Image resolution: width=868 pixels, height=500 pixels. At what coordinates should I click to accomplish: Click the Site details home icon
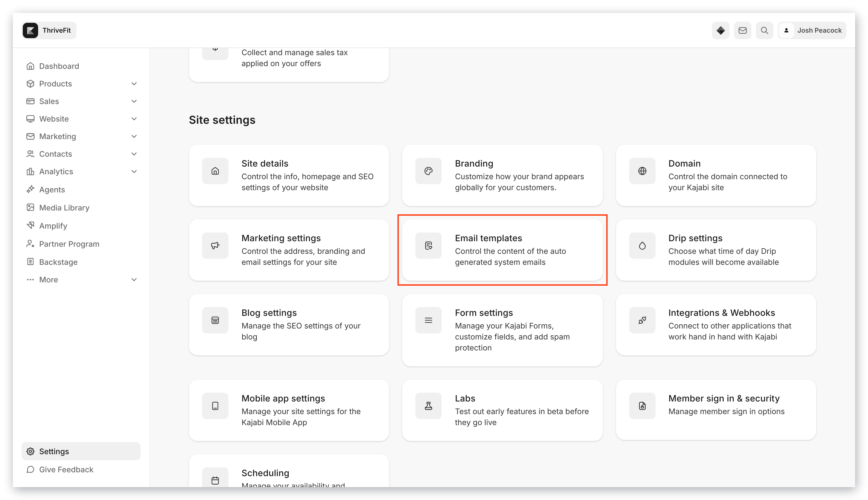pos(215,171)
